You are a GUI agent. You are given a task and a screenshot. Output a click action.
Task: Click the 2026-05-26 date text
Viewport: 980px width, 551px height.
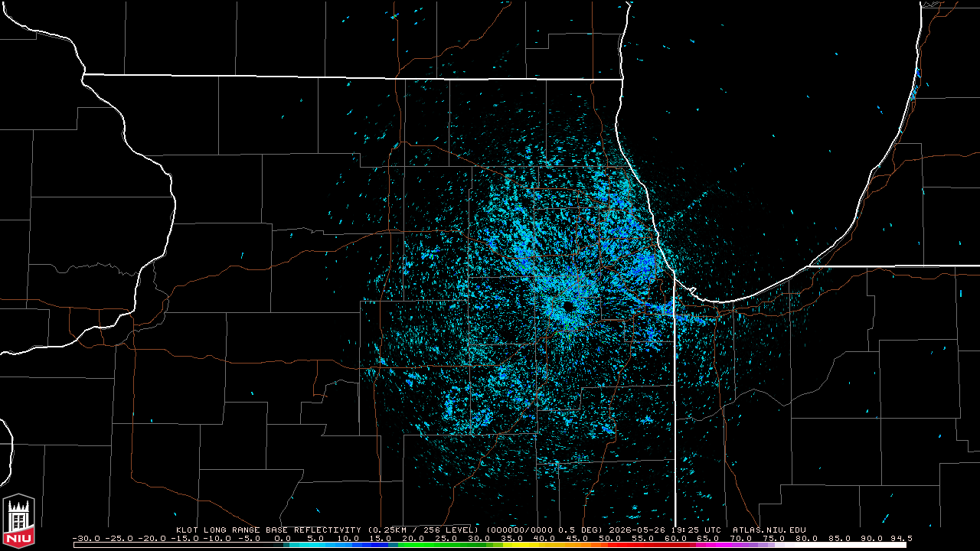pyautogui.click(x=637, y=530)
